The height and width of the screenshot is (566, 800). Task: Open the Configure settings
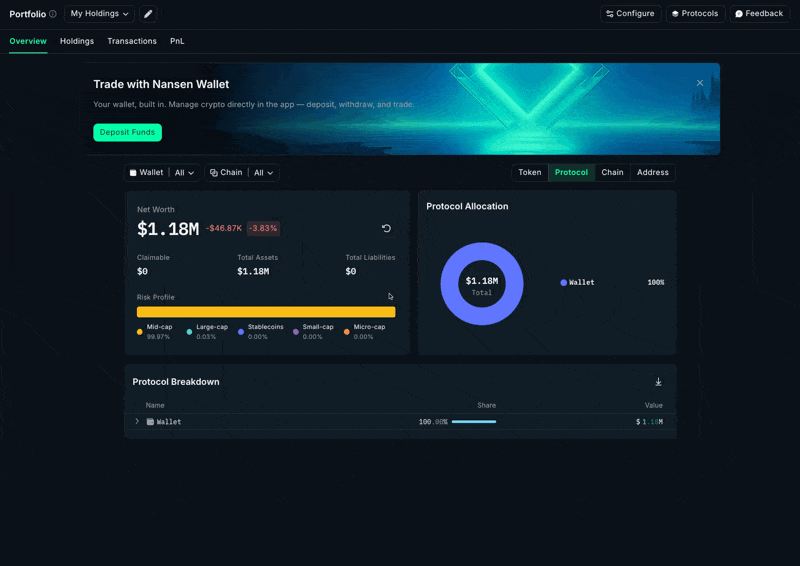[x=630, y=14]
